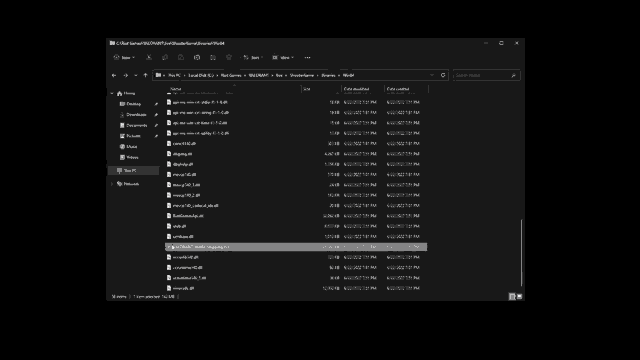640x360 pixels.
Task: Select the RiotGamesApi.dll file
Action: pyautogui.click(x=296, y=216)
